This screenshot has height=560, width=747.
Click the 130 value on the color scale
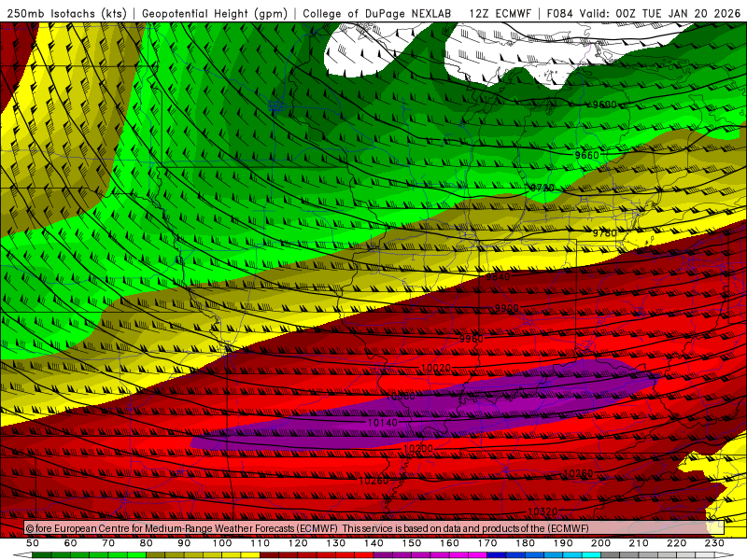pyautogui.click(x=335, y=543)
